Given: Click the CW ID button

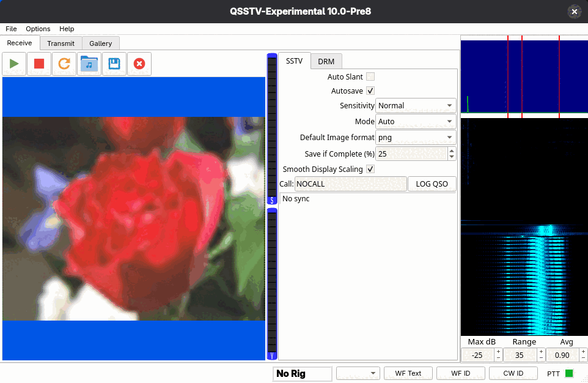Looking at the screenshot, I should [x=513, y=373].
